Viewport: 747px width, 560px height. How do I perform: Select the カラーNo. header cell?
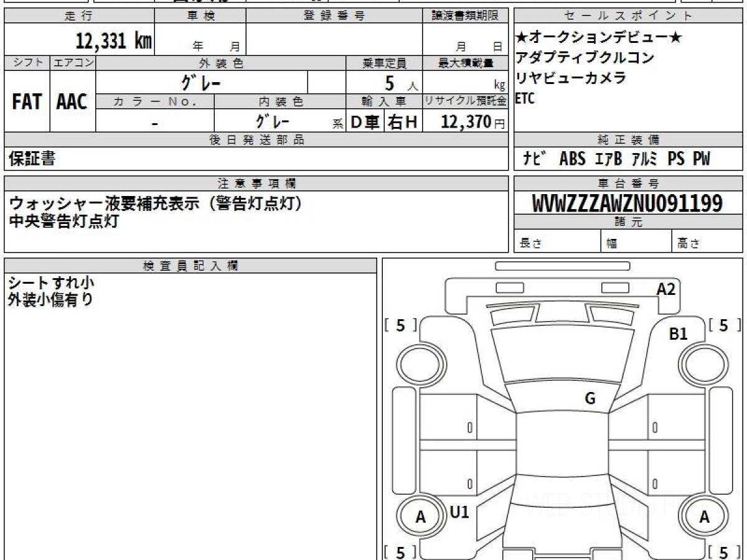tap(155, 101)
